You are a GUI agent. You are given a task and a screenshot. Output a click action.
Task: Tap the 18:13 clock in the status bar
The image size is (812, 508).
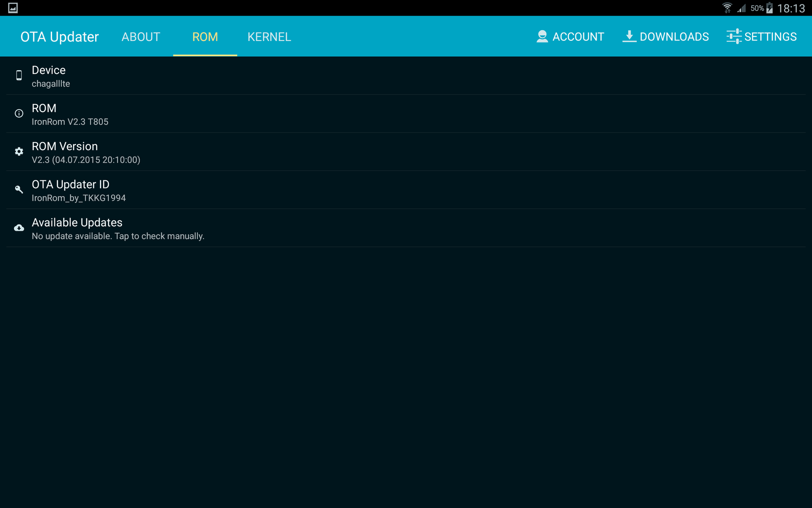(x=791, y=8)
